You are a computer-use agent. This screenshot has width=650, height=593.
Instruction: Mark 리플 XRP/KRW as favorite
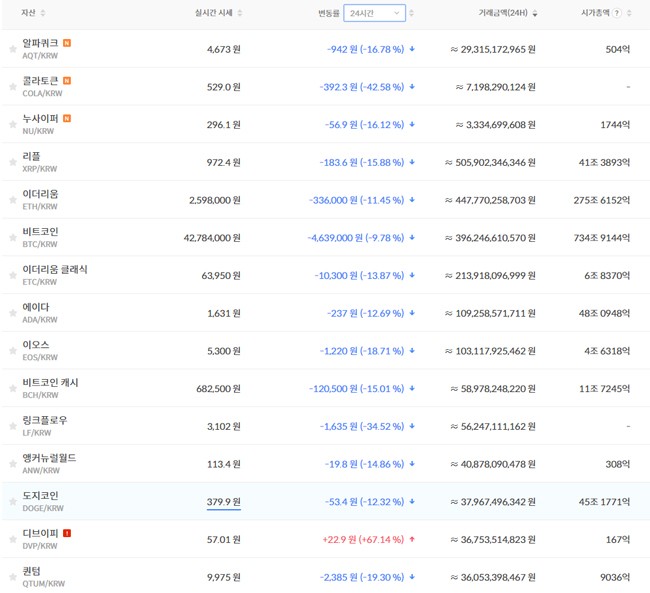click(13, 163)
